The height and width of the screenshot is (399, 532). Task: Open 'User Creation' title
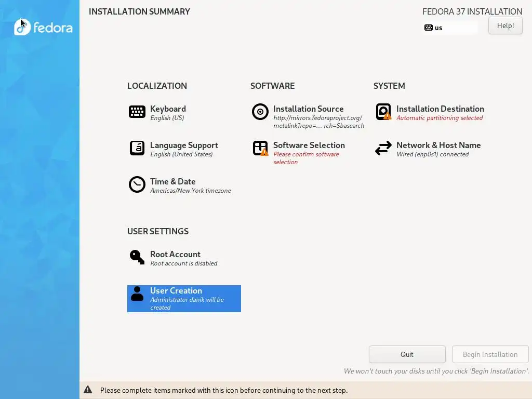(176, 291)
